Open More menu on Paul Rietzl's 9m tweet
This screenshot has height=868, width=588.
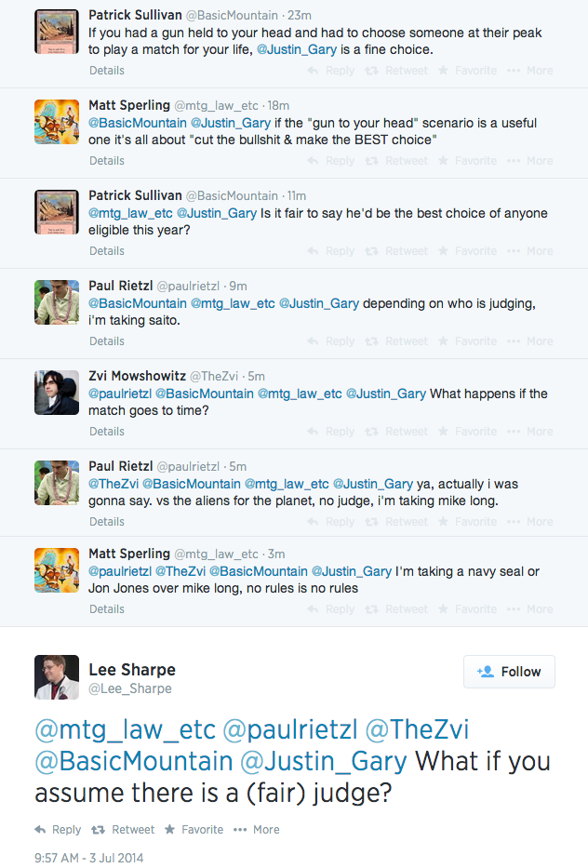point(531,341)
